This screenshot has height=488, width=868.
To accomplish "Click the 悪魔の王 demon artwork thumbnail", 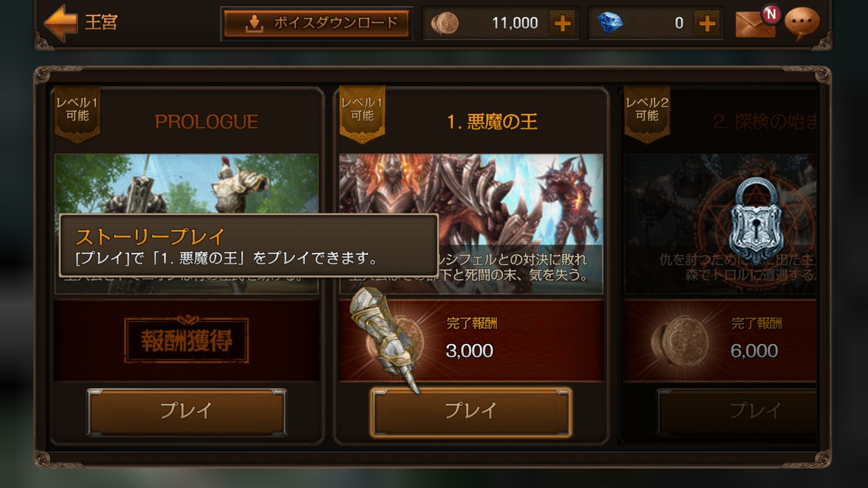I will pos(471,222).
